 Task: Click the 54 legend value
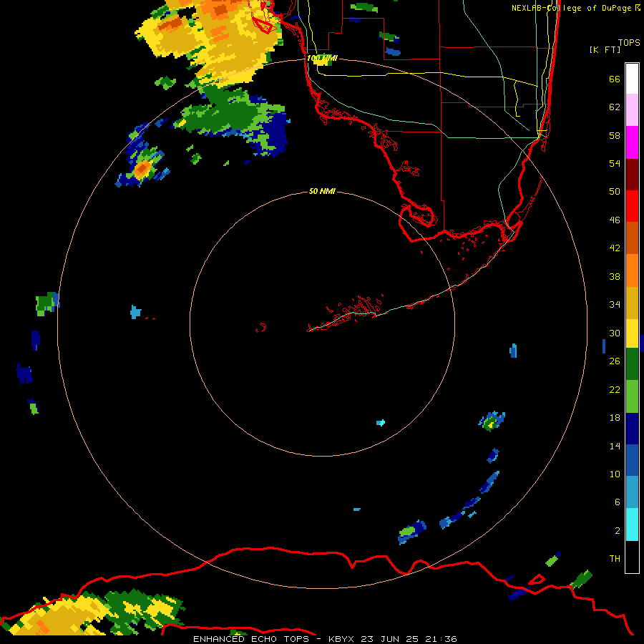615,163
